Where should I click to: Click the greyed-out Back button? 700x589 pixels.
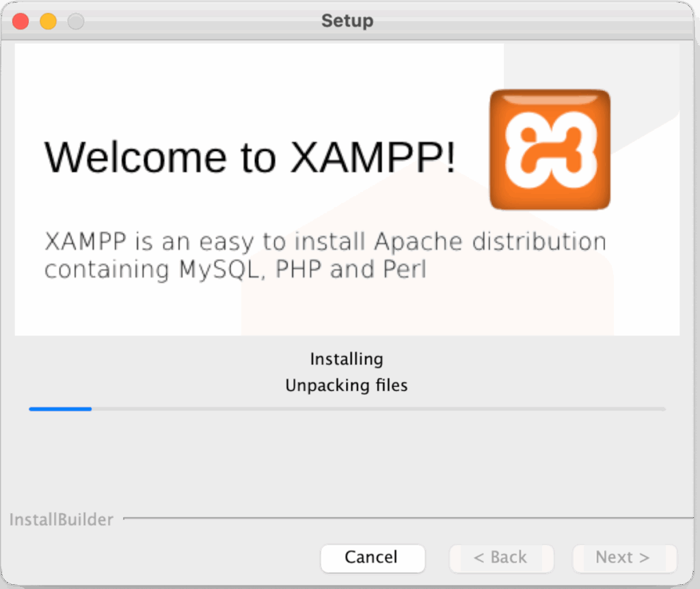(501, 558)
